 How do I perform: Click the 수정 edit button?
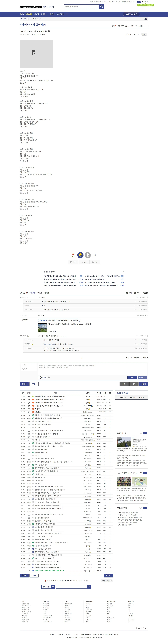124,384
